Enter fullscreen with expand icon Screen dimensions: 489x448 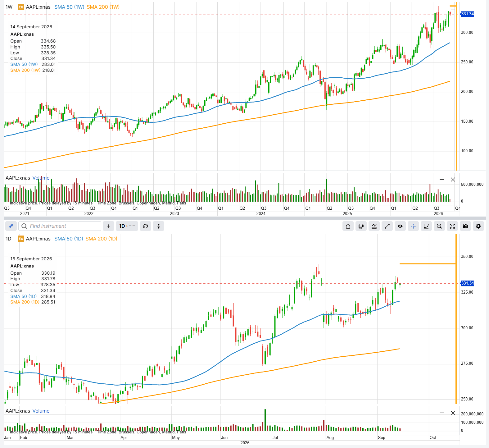[x=452, y=226]
